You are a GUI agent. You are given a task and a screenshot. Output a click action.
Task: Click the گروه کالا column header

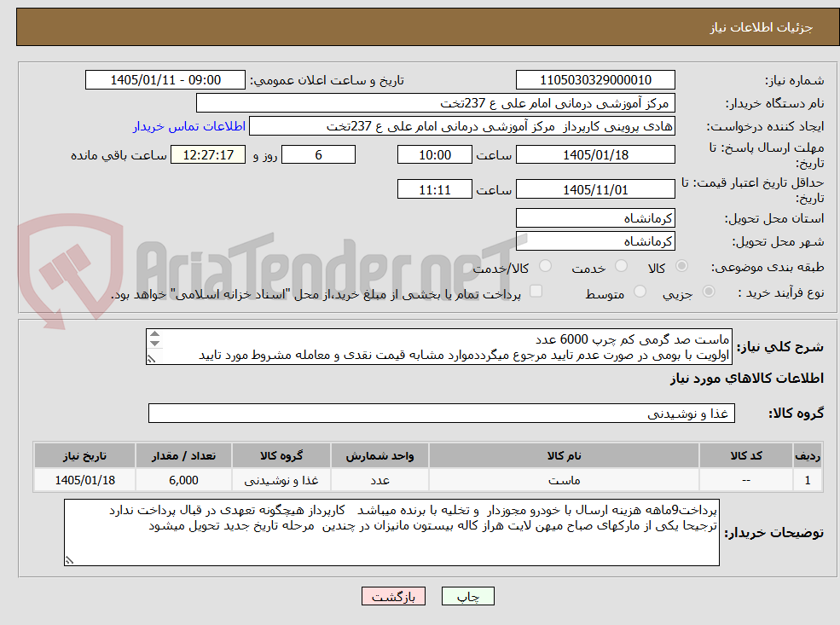click(281, 456)
